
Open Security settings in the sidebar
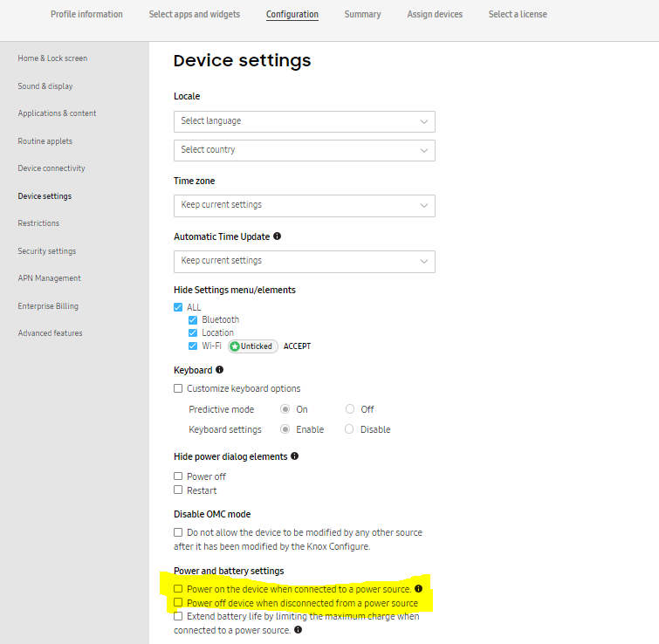coord(47,251)
